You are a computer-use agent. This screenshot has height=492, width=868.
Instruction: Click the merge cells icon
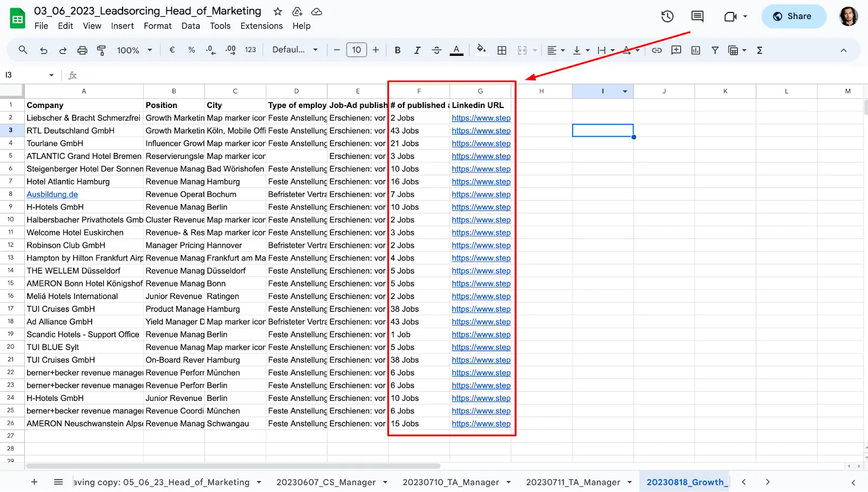click(x=522, y=50)
